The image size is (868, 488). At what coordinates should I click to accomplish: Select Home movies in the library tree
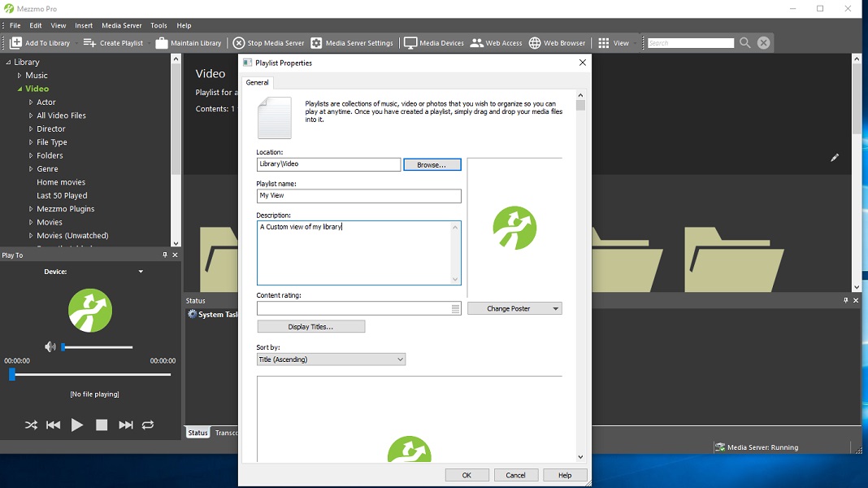(61, 182)
